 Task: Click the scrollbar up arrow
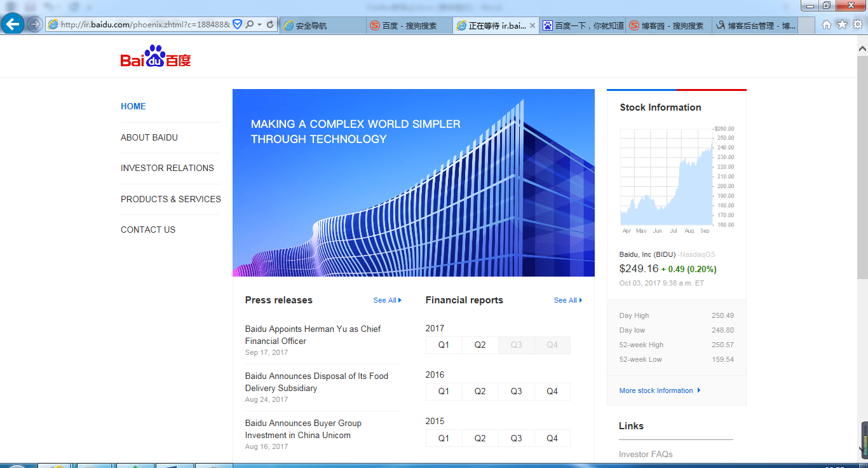pos(862,48)
